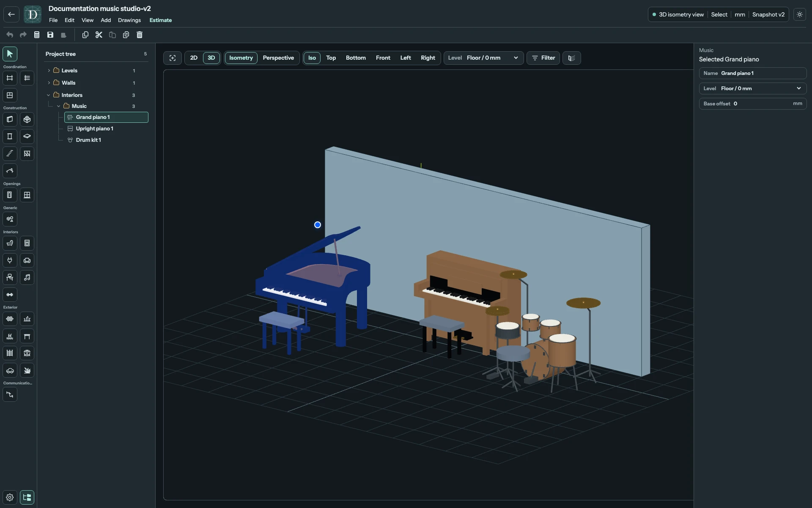Click the calculator icon in toolbar

click(x=37, y=35)
